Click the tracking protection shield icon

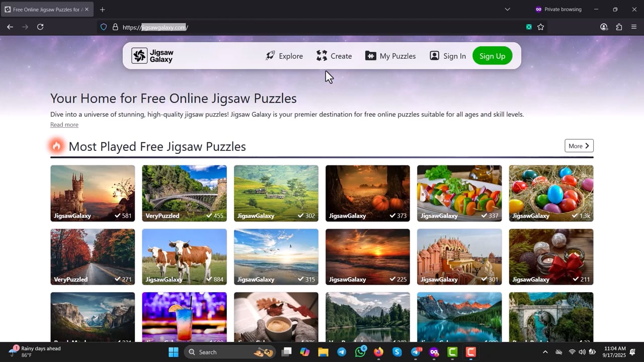104,27
